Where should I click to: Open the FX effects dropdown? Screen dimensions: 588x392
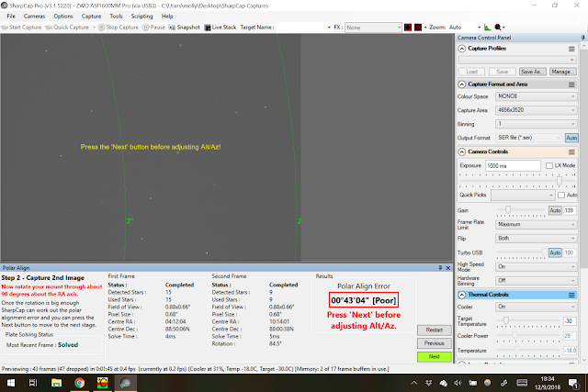click(373, 28)
